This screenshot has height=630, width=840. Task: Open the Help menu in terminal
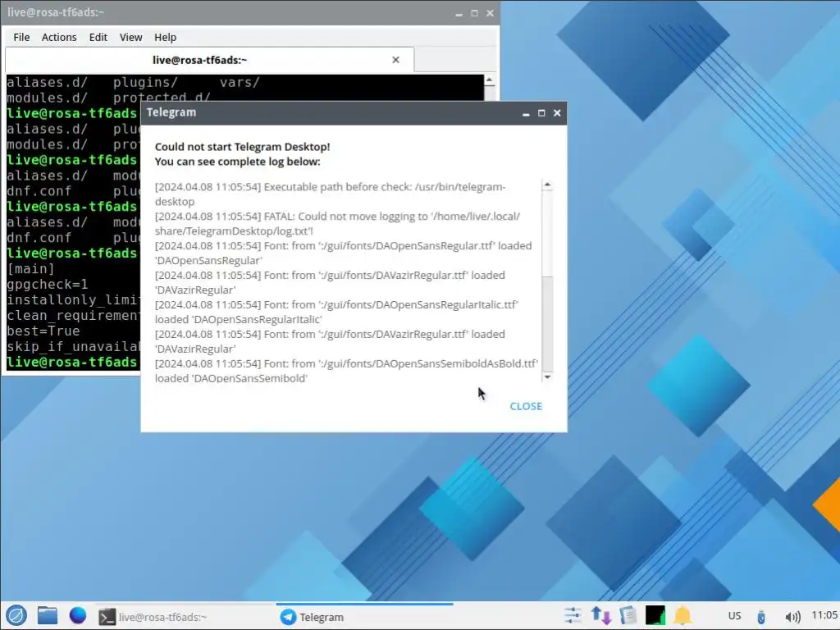165,38
